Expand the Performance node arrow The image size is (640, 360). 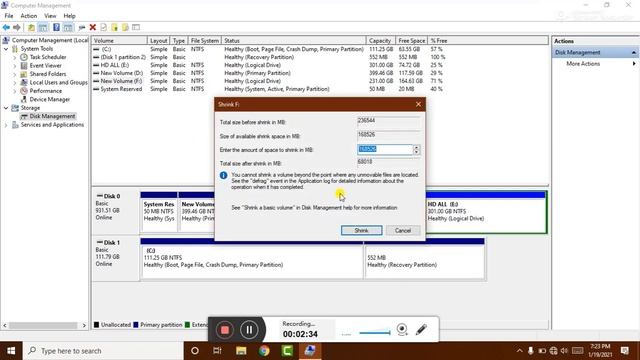coord(15,91)
